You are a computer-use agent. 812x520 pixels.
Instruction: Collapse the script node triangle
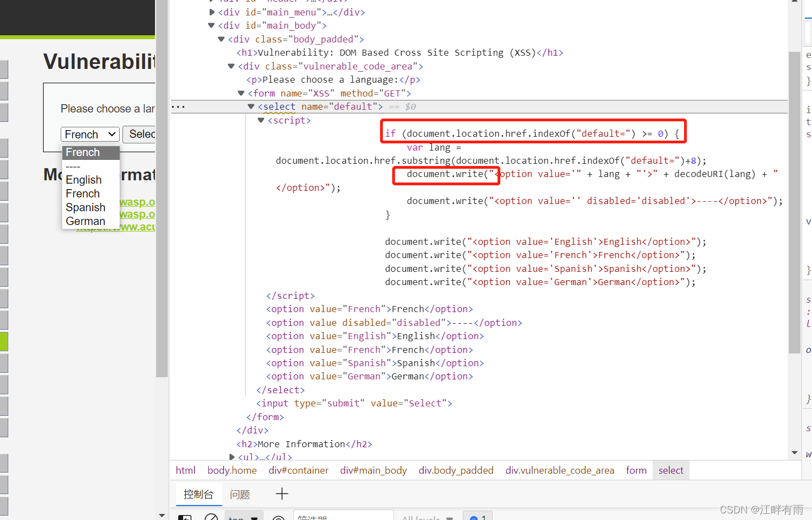[261, 120]
